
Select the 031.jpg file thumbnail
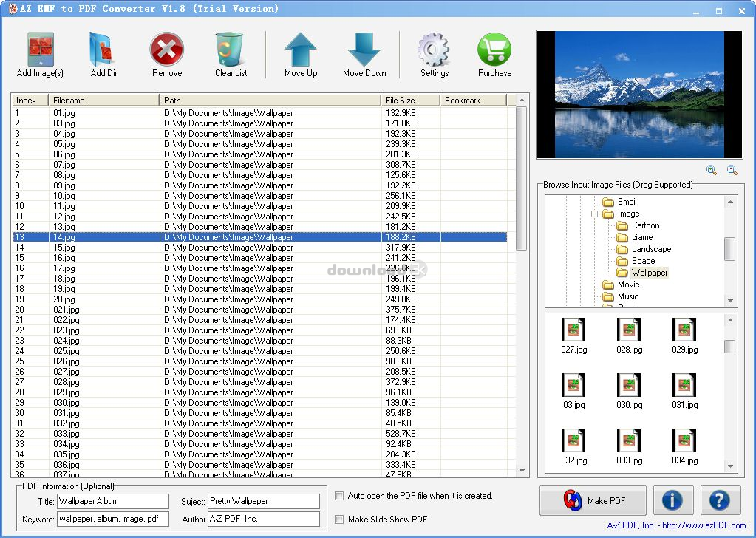pyautogui.click(x=684, y=392)
